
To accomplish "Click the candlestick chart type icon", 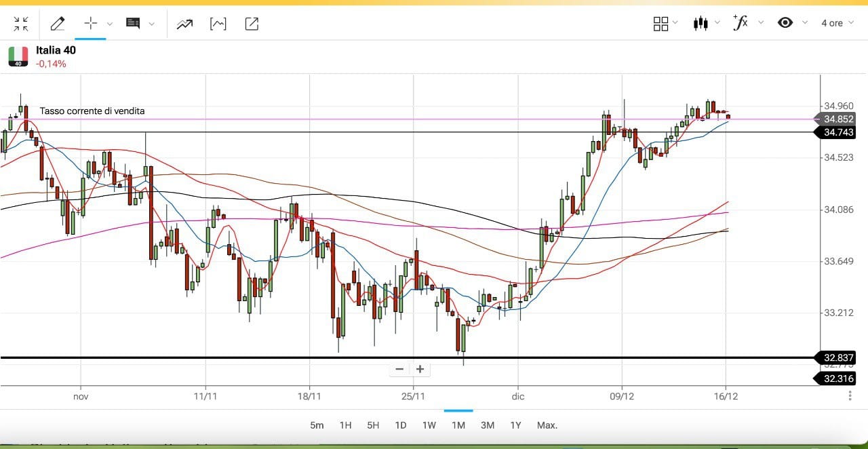I will [701, 24].
